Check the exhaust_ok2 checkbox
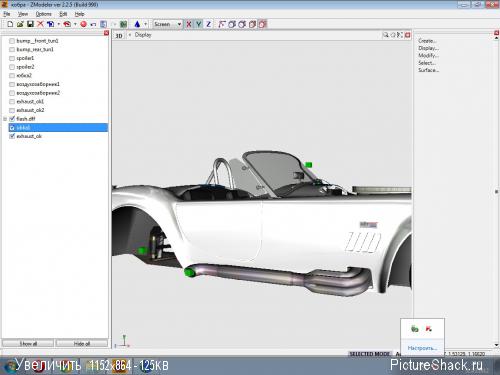The height and width of the screenshot is (375, 500). click(x=12, y=110)
